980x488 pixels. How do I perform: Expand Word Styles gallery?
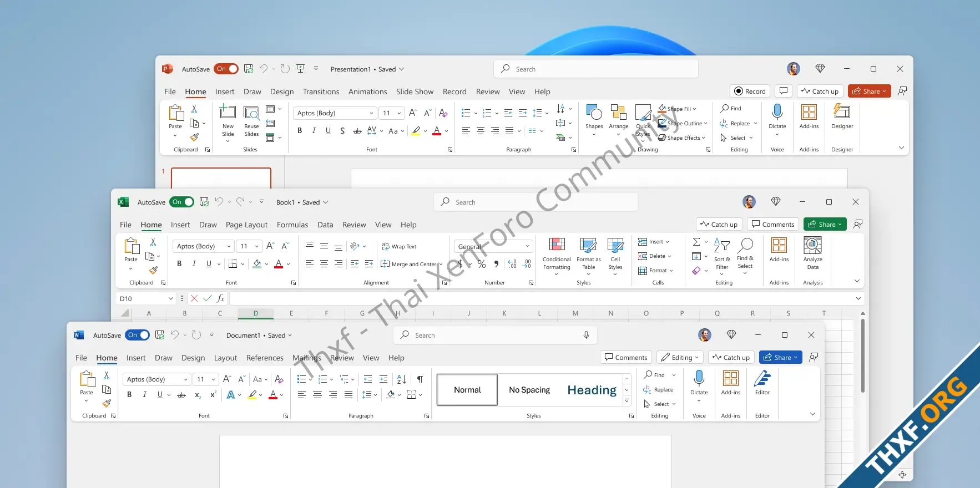[x=627, y=400]
